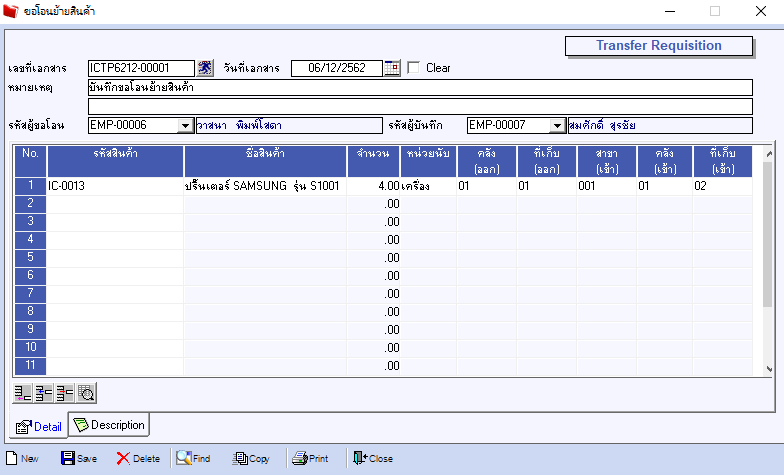Print the transfer requisition

pos(310,458)
